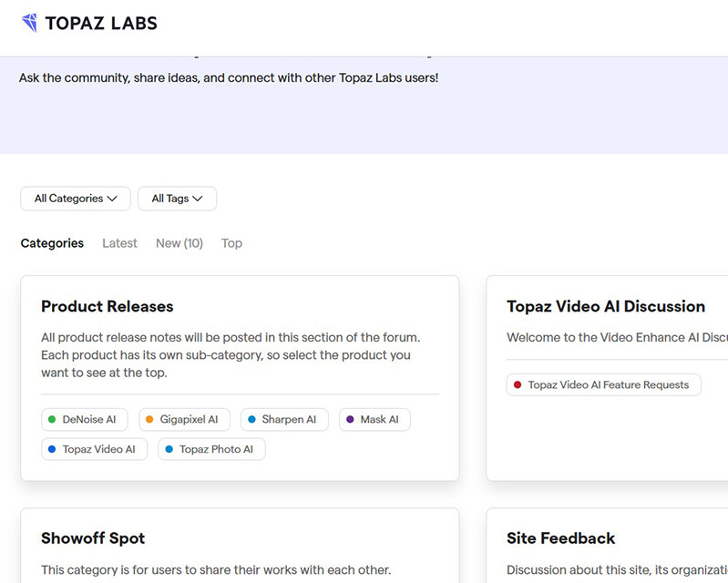Screen dimensions: 728x583
Task: Switch to the Latest tab
Action: tap(119, 243)
